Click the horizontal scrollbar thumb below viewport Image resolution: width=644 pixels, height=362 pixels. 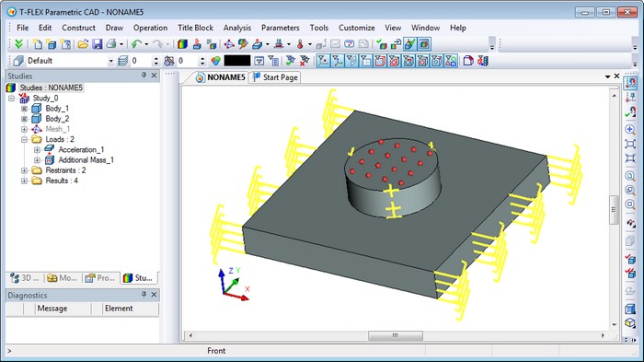pos(395,335)
